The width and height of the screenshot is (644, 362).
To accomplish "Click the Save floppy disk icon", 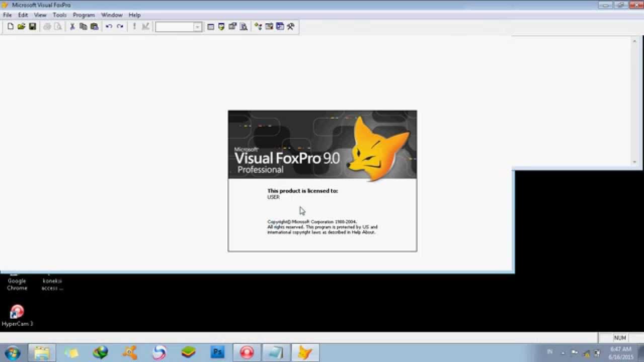I will [32, 27].
